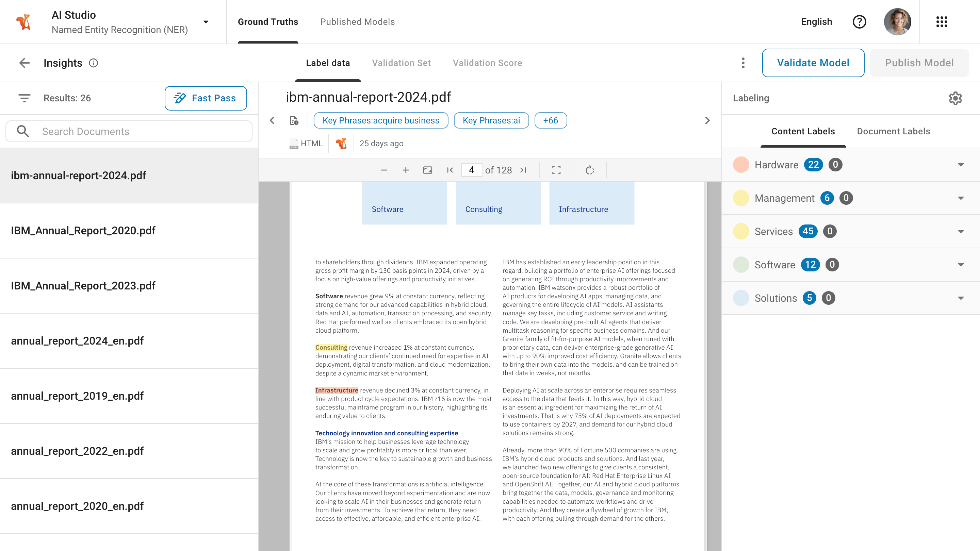Pick the Solutions label color swatch
Screen dimensions: 980x551
(741, 298)
